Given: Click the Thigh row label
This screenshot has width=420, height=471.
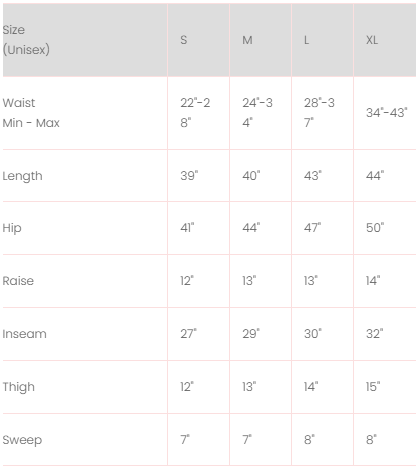Looking at the screenshot, I should [x=19, y=387].
